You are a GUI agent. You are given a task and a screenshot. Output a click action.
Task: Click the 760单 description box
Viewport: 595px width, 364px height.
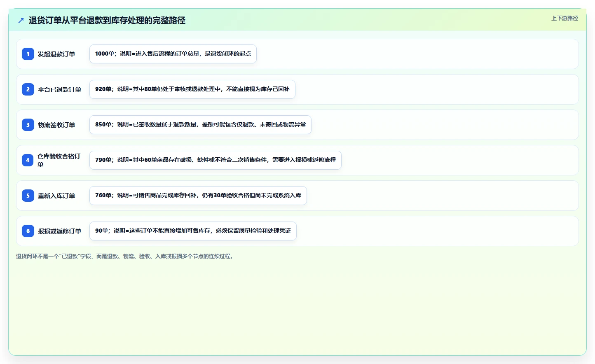198,196
